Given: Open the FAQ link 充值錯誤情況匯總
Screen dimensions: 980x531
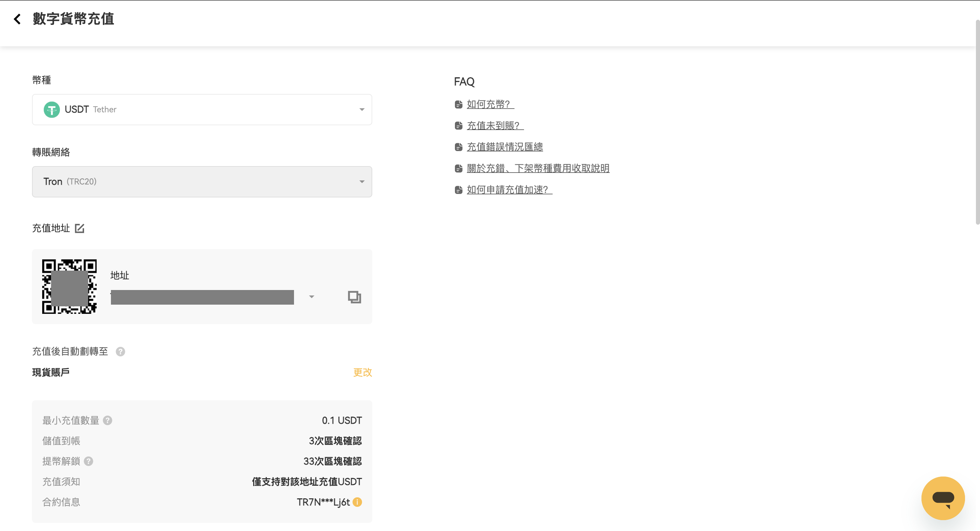Looking at the screenshot, I should [x=505, y=147].
